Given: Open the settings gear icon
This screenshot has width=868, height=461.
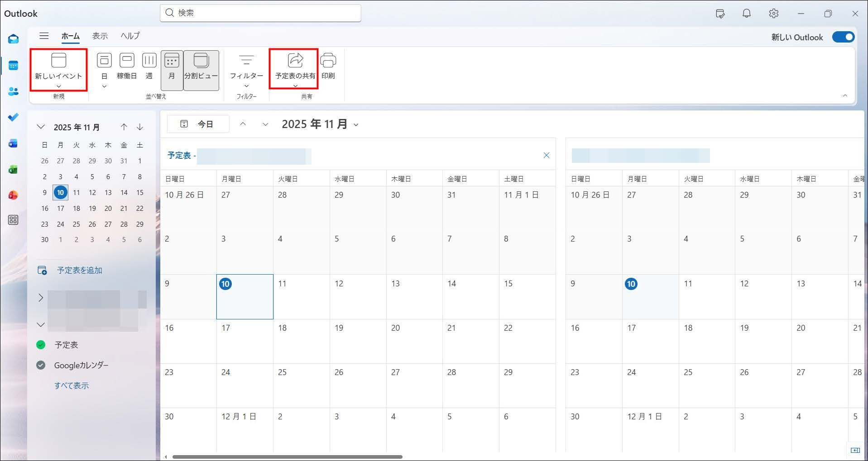Looking at the screenshot, I should (x=773, y=14).
